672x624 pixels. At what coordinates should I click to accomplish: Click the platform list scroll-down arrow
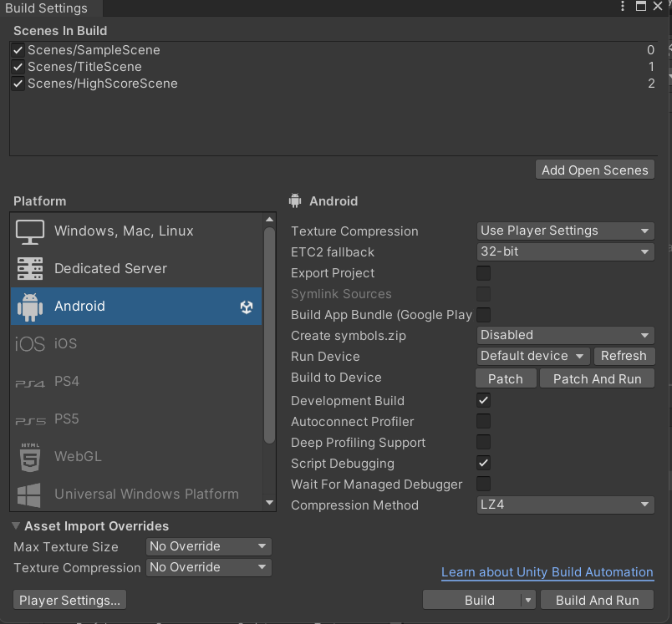pyautogui.click(x=269, y=503)
